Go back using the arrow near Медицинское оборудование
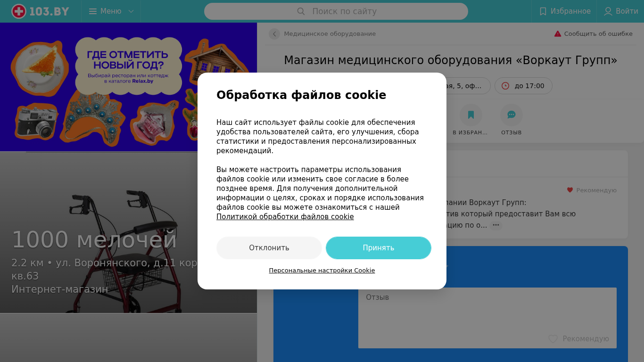644x362 pixels. click(274, 34)
